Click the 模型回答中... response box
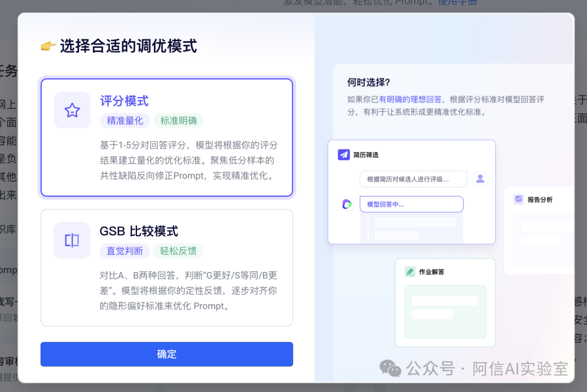Viewport: 587px width, 392px height. [x=411, y=204]
